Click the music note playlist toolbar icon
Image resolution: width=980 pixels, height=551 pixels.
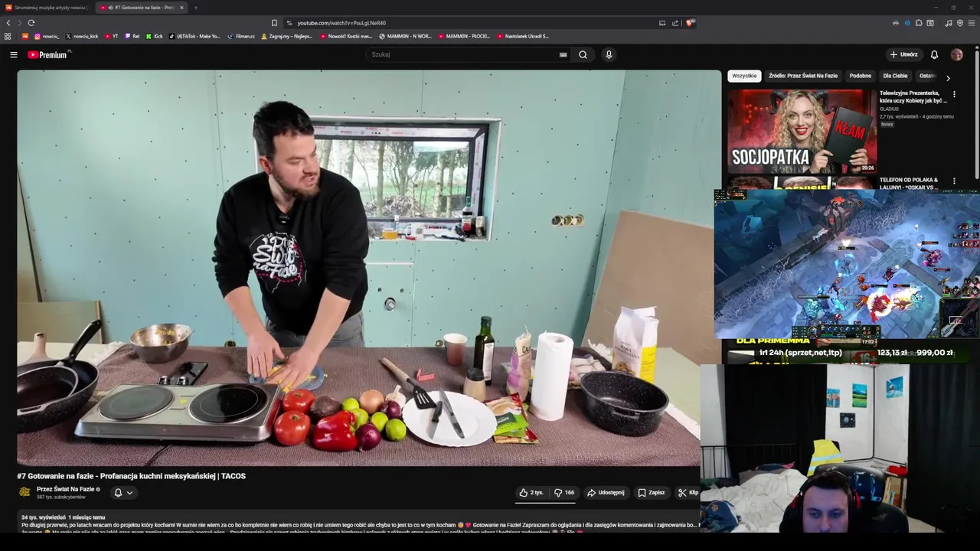pos(949,23)
